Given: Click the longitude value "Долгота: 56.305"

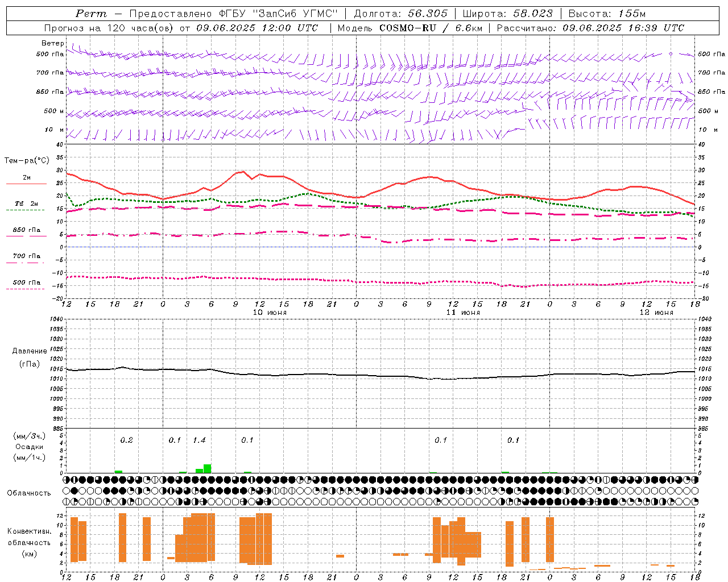Looking at the screenshot, I should point(401,14).
